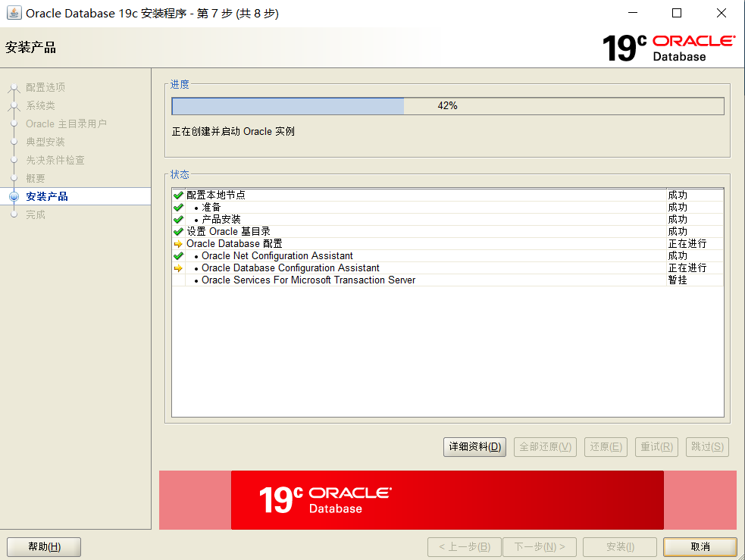Select the 系统类 step in sidebar
Screen dimensions: 745x560
pos(40,105)
